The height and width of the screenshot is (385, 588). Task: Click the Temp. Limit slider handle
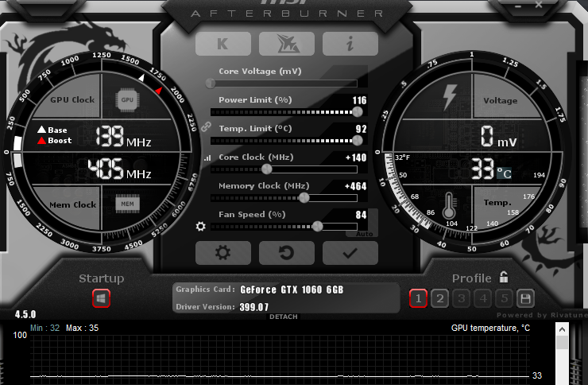358,140
